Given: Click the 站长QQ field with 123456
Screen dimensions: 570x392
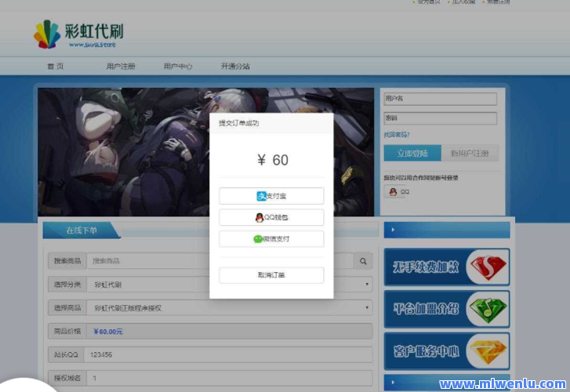Looking at the screenshot, I should (x=228, y=354).
